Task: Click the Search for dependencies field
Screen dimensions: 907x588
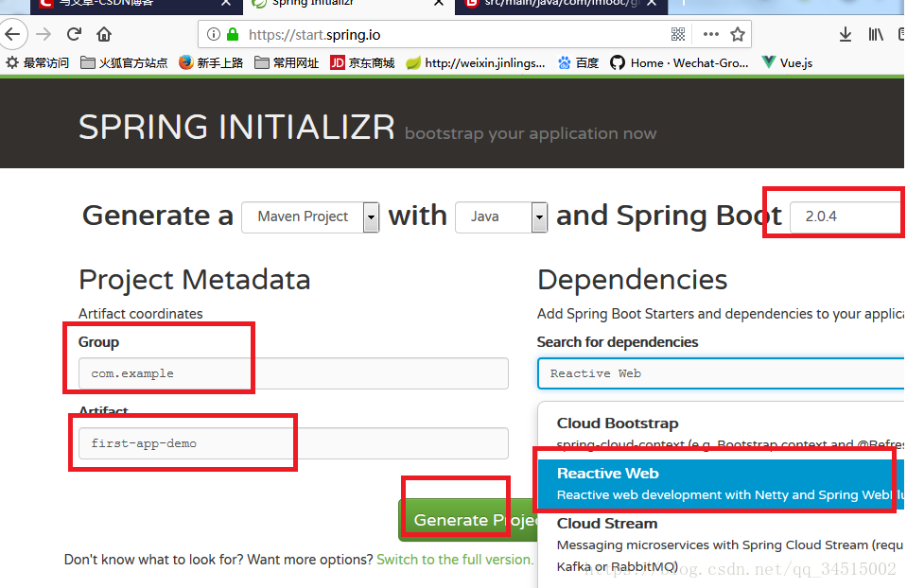Action: [x=721, y=373]
